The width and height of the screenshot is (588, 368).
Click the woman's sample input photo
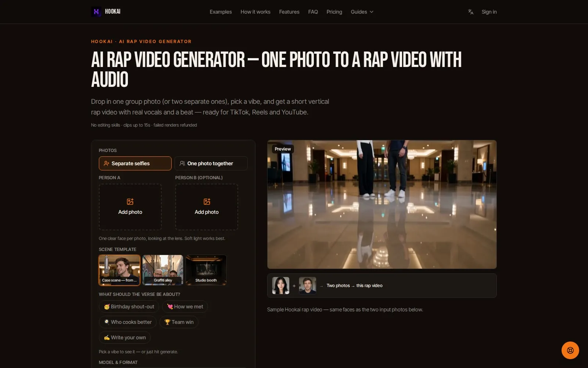[x=281, y=286]
